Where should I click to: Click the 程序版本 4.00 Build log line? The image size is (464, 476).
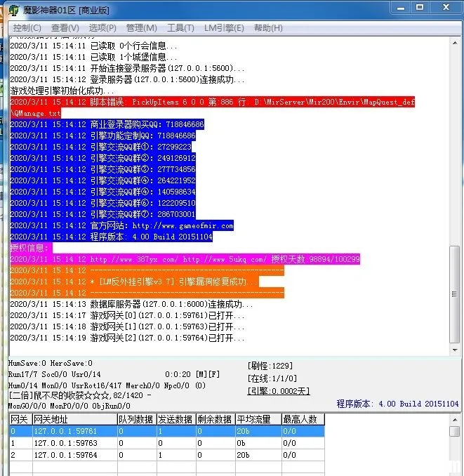pos(112,237)
